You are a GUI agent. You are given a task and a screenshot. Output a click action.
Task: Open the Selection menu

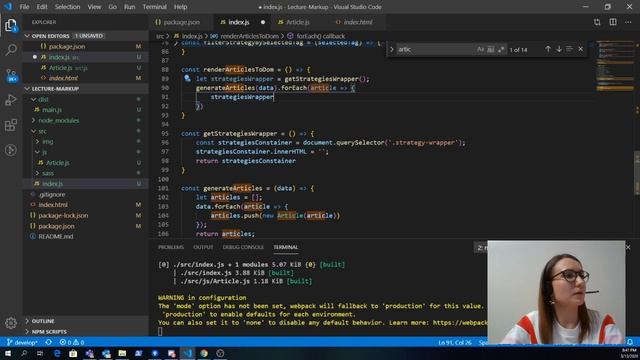67,7
